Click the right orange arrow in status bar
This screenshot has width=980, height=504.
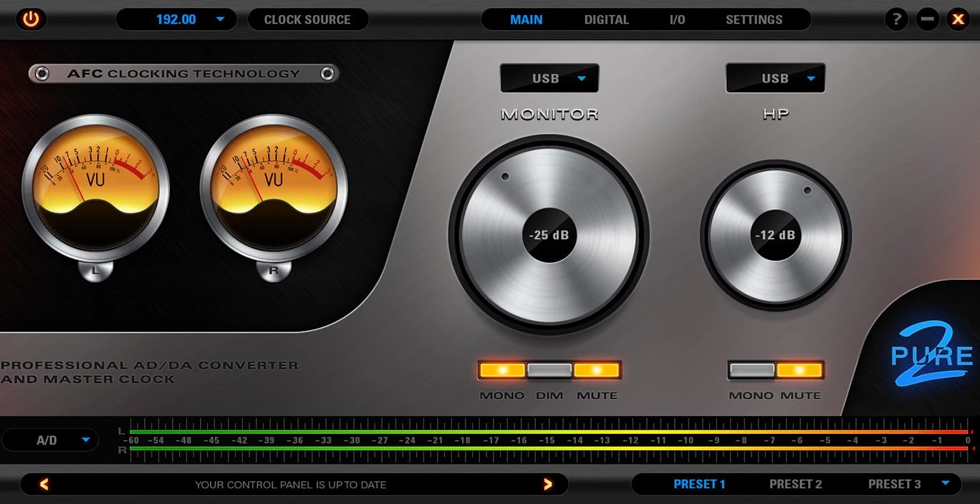(548, 485)
